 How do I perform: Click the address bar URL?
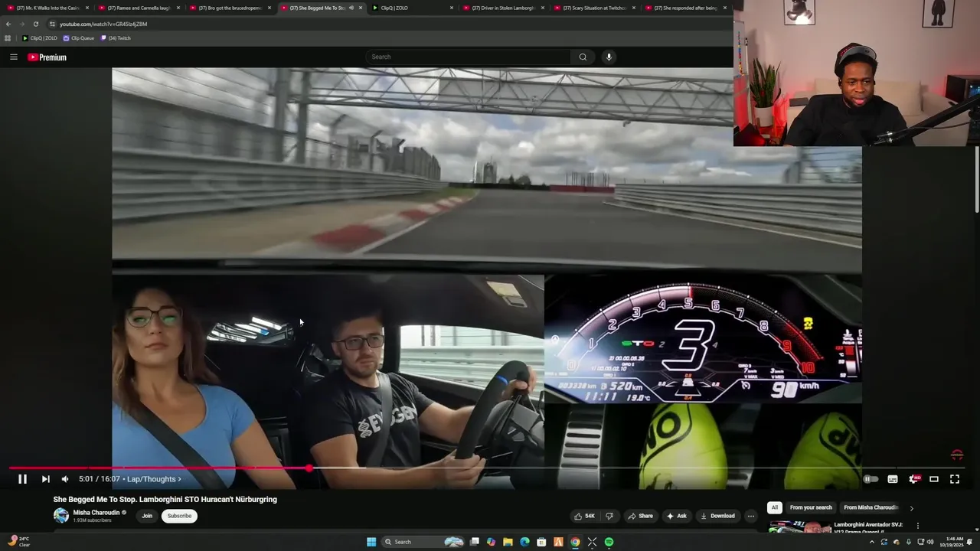[103, 24]
